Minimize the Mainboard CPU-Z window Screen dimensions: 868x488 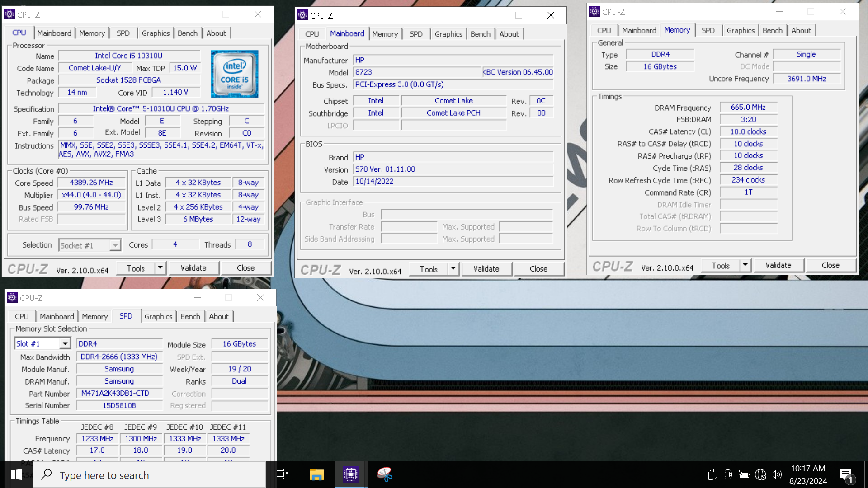point(487,15)
